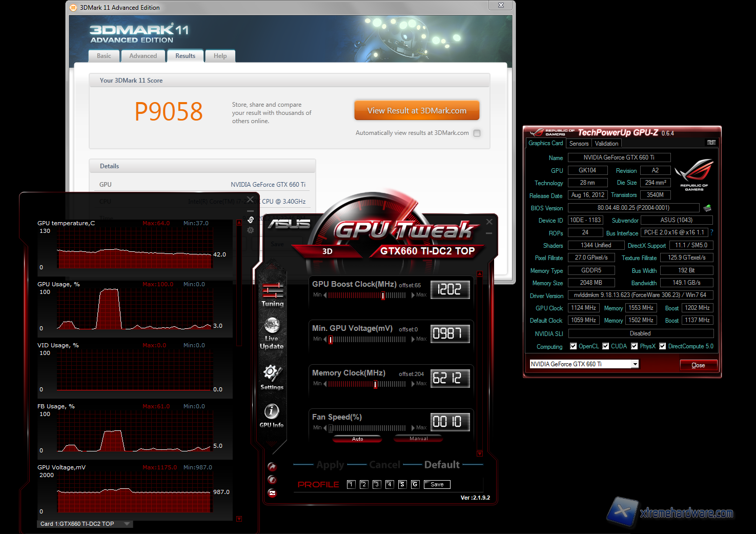Open the Advanced tab in 3DMark
Image resolution: width=756 pixels, height=534 pixels.
pyautogui.click(x=143, y=56)
